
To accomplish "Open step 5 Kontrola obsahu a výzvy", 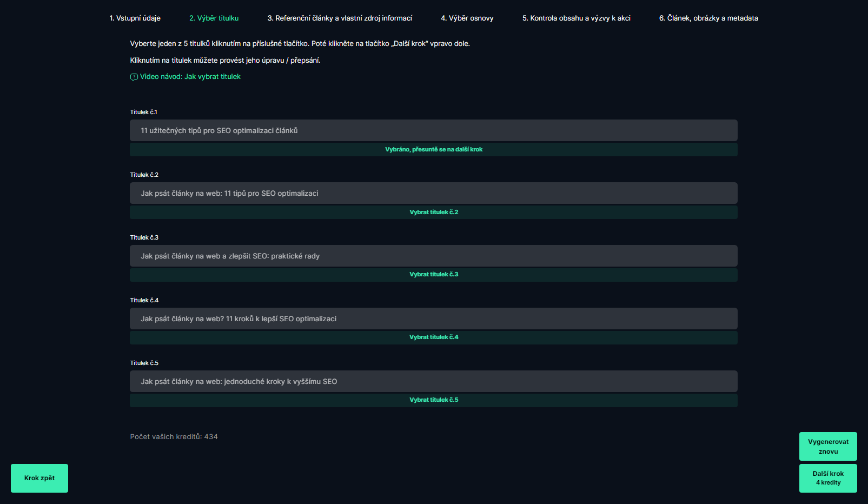I will pyautogui.click(x=577, y=18).
